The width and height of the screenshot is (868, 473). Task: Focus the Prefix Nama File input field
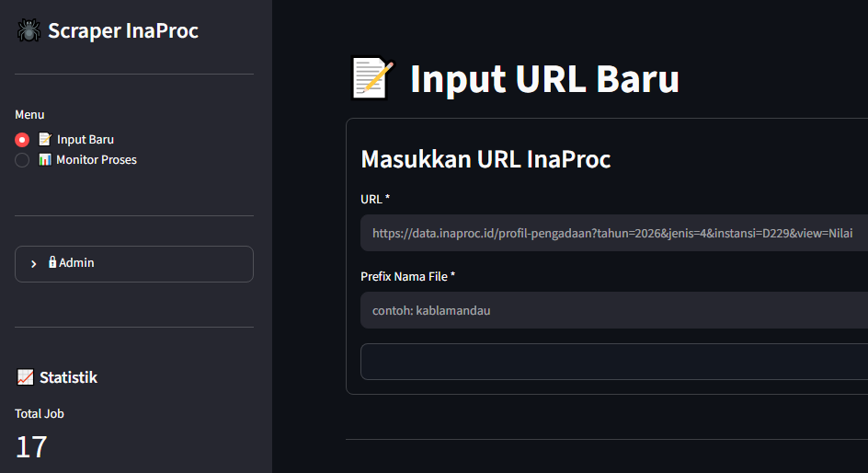point(614,310)
